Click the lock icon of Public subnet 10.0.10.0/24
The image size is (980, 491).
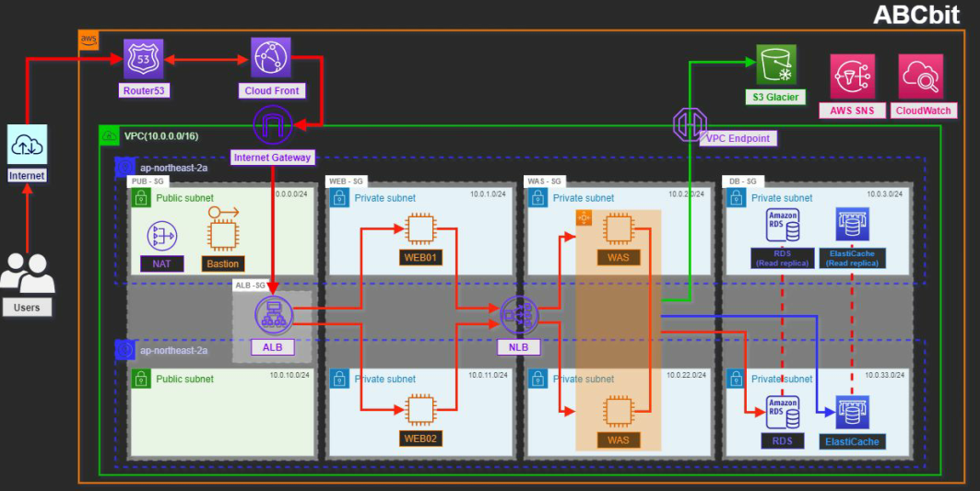141,380
